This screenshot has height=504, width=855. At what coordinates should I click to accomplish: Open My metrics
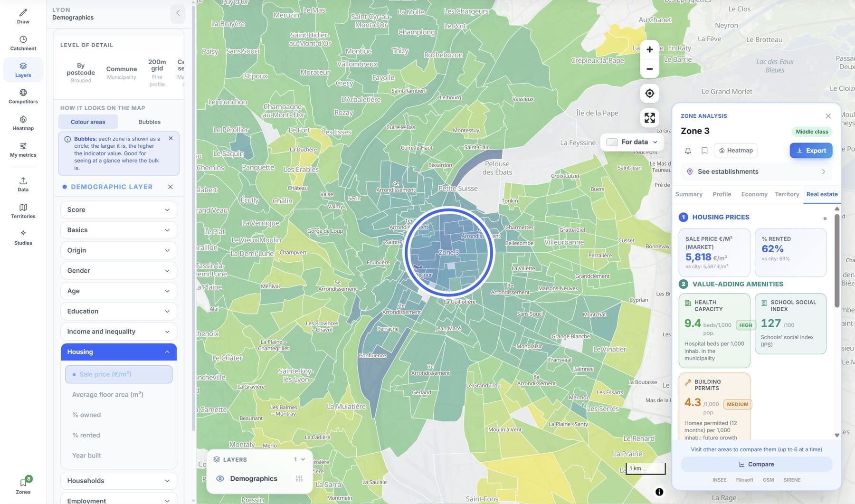(x=23, y=149)
